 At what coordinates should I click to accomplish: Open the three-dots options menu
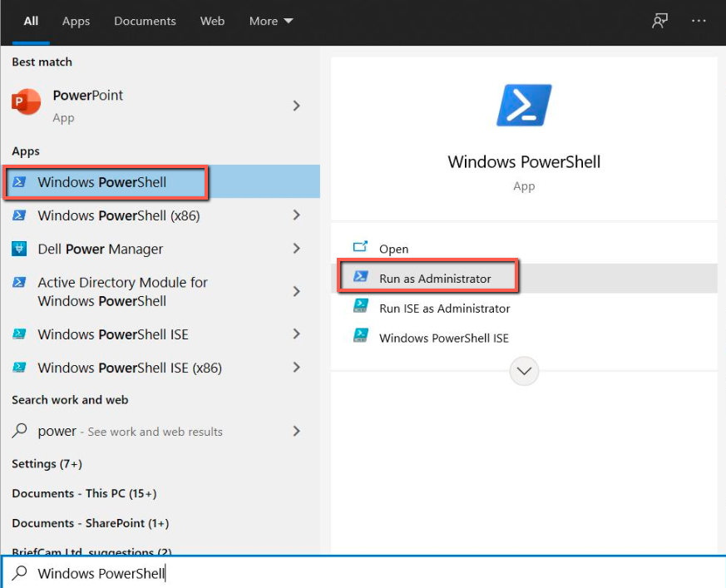(699, 22)
